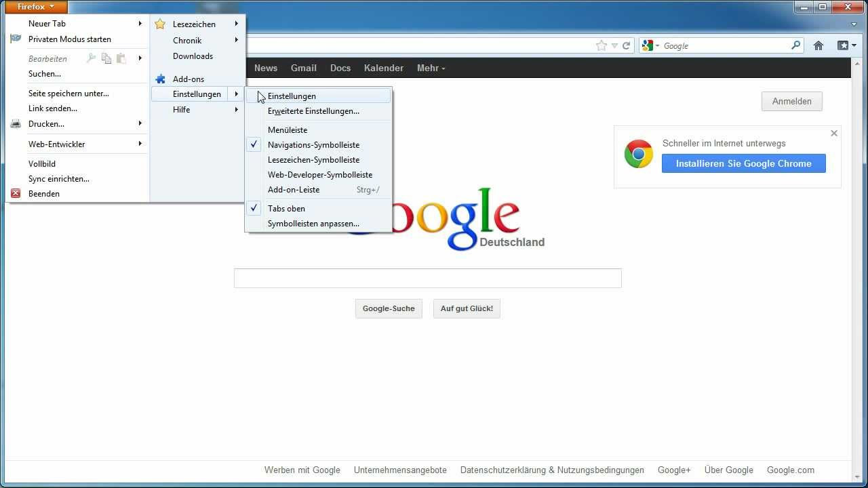868x488 pixels.
Task: Select Einstellungen in the submenu
Action: (319, 96)
